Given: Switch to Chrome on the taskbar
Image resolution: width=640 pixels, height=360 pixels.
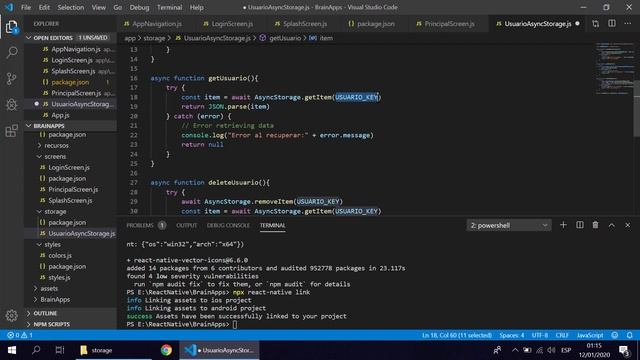Looking at the screenshot, I should (166, 350).
